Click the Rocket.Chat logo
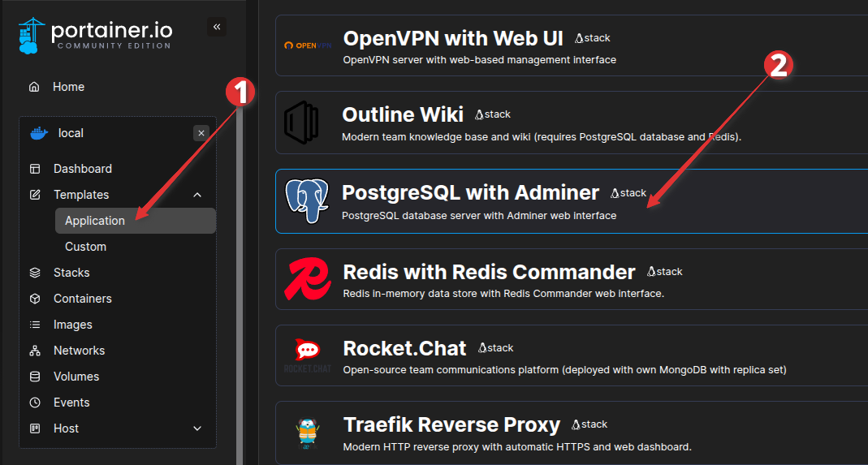Screen dimensions: 868x465 pos(307,355)
